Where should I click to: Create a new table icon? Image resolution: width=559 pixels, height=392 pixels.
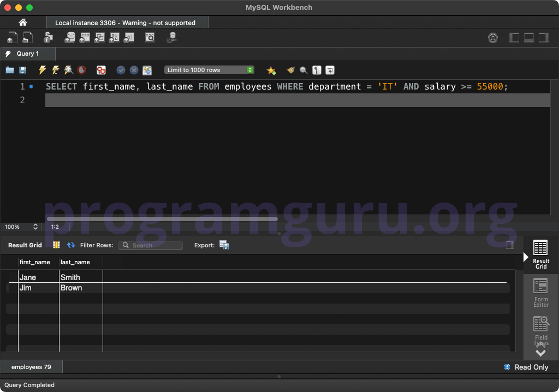[x=85, y=38]
